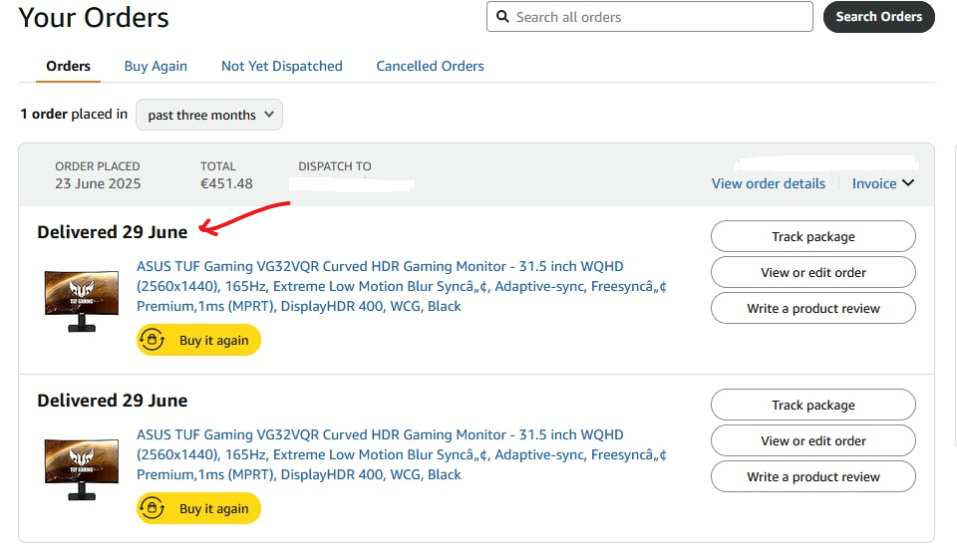The width and height of the screenshot is (957, 560).
Task: Click the Search all orders field
Action: (x=649, y=17)
